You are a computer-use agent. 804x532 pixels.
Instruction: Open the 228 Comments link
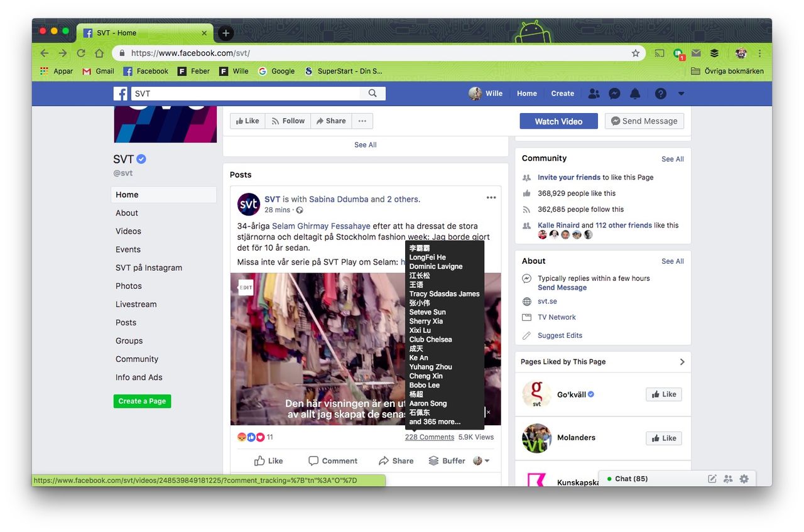point(430,437)
